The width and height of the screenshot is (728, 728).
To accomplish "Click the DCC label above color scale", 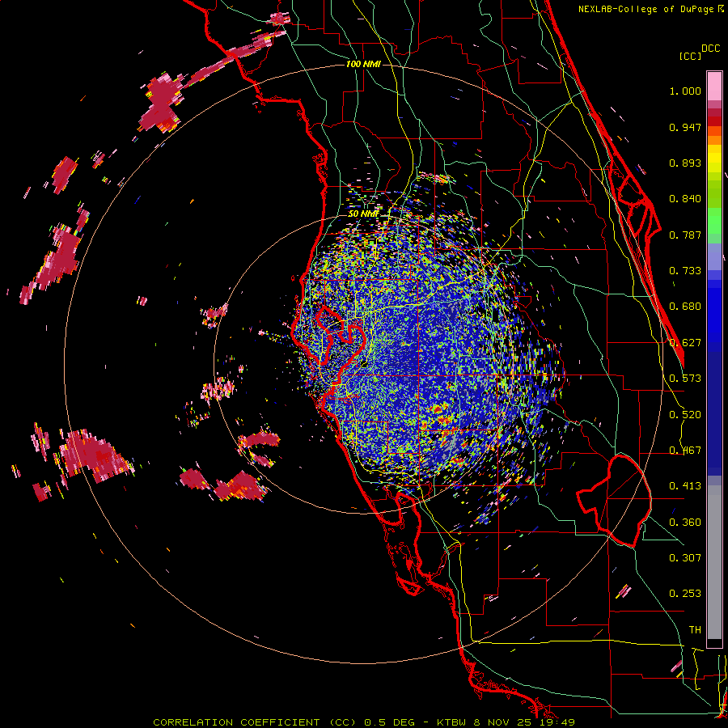I will pos(711,49).
